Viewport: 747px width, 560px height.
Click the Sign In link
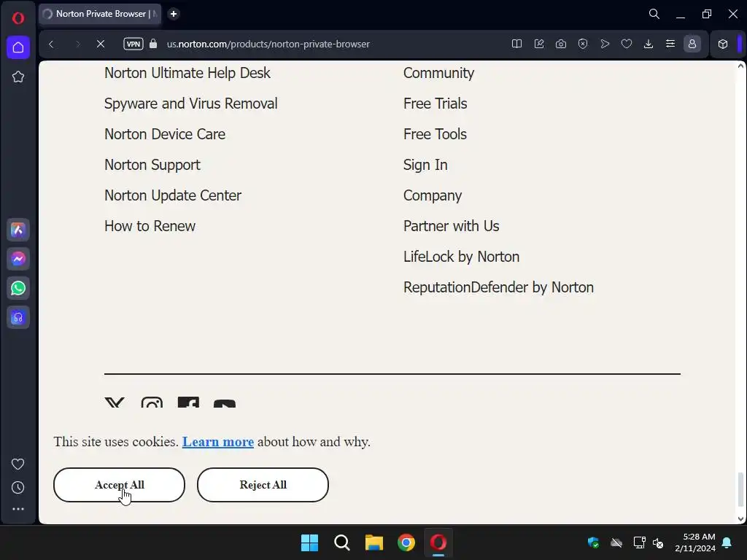(x=425, y=165)
